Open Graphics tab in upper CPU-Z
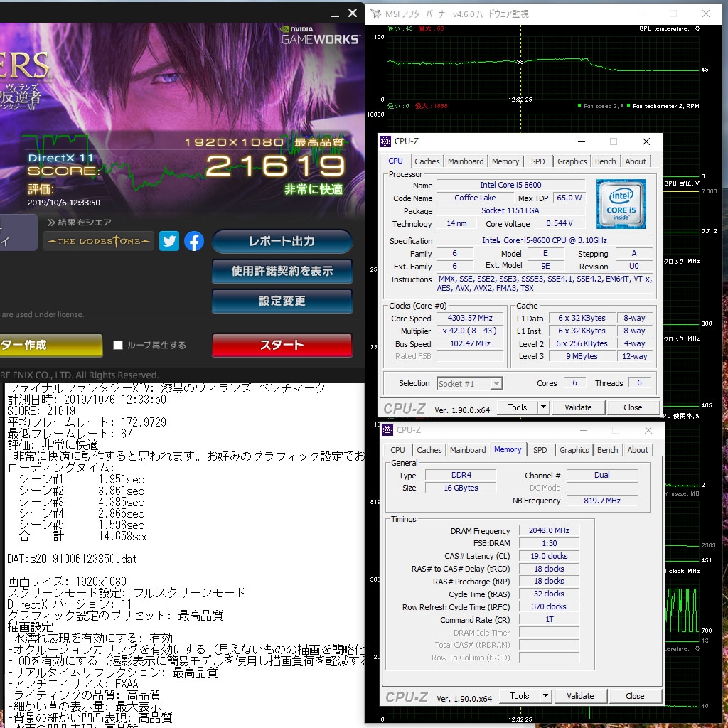This screenshot has width=728, height=728. pyautogui.click(x=572, y=161)
